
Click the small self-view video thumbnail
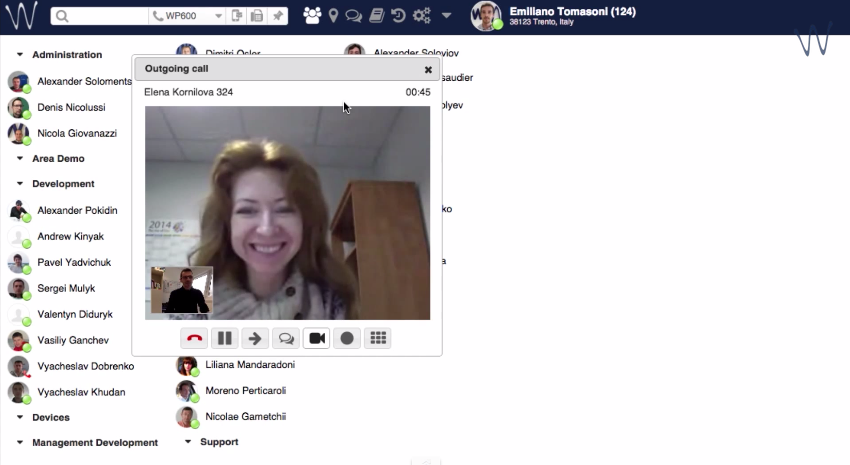point(181,290)
